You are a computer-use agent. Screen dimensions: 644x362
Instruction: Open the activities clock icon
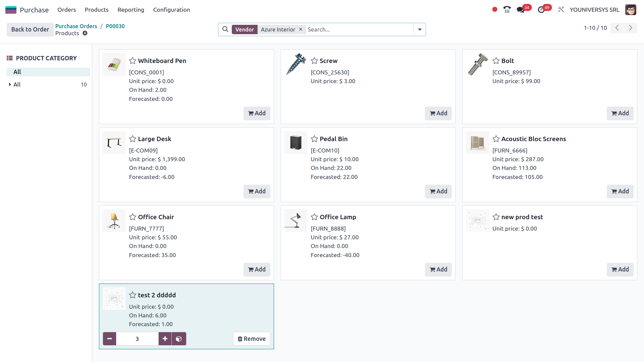[541, 9]
